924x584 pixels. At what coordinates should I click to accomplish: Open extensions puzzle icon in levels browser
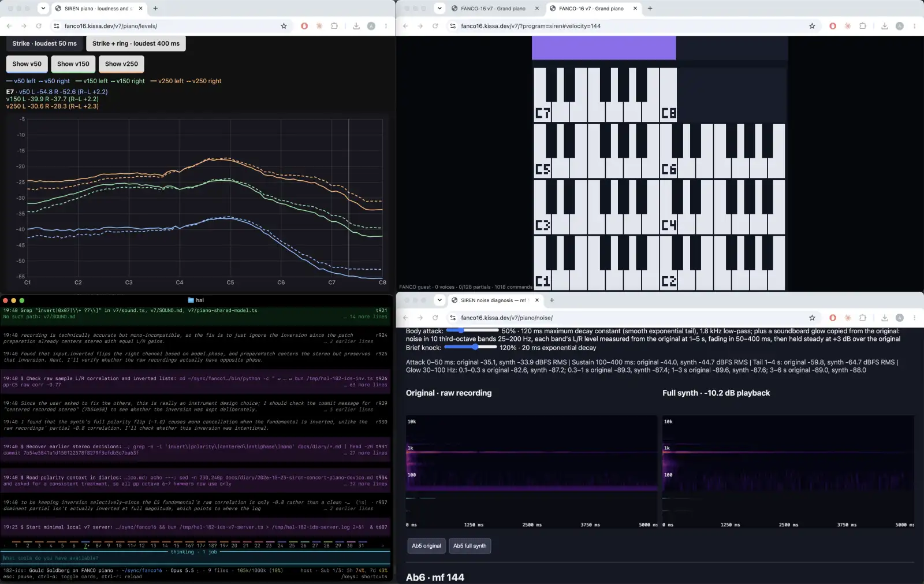[x=334, y=26]
